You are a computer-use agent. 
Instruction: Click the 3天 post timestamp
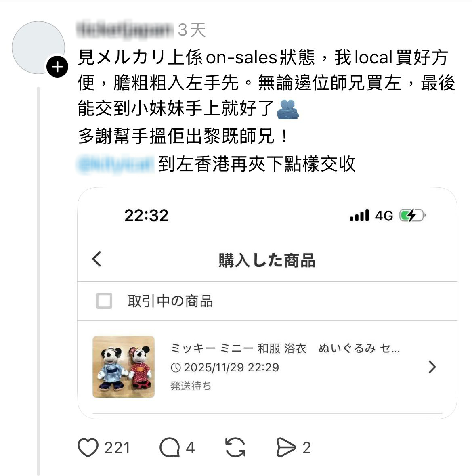(192, 30)
